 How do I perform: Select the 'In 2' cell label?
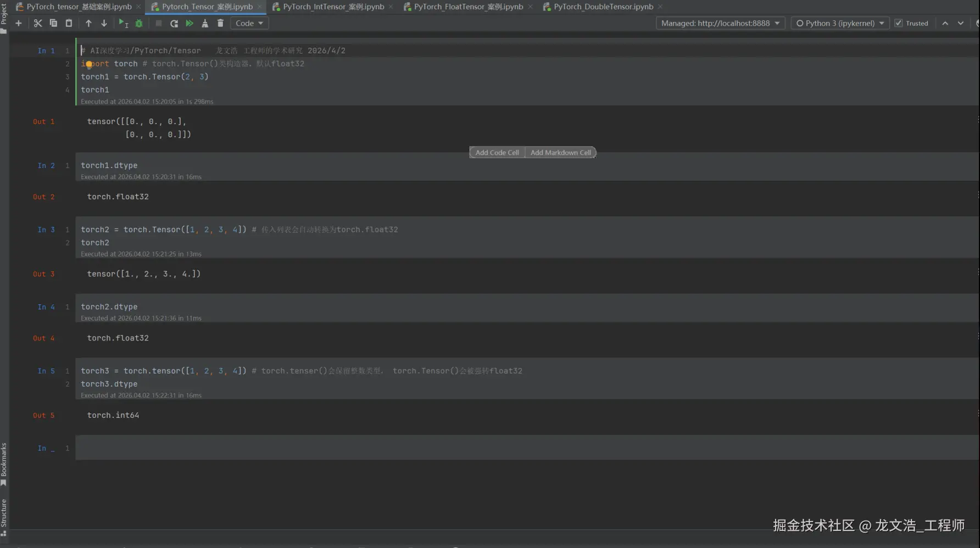(x=46, y=165)
